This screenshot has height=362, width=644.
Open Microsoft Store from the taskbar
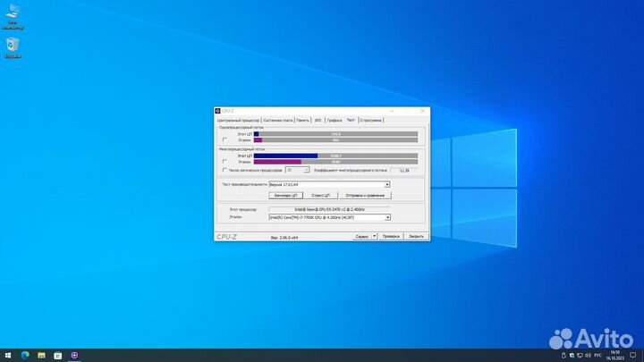[58, 355]
